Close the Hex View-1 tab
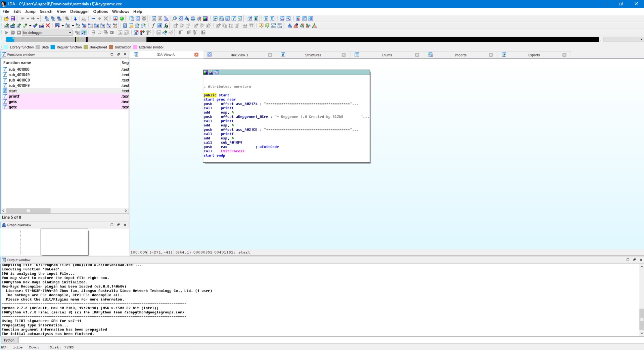This screenshot has height=350, width=644. tap(270, 55)
